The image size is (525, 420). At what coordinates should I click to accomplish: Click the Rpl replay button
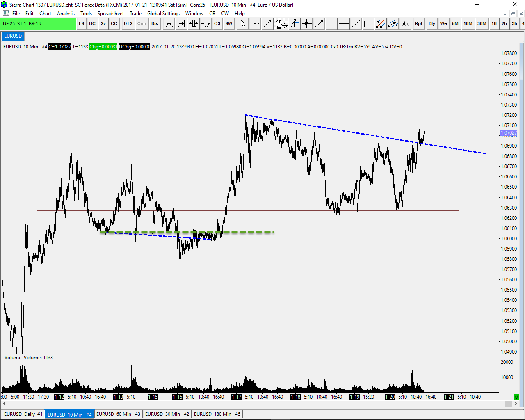(x=418, y=24)
